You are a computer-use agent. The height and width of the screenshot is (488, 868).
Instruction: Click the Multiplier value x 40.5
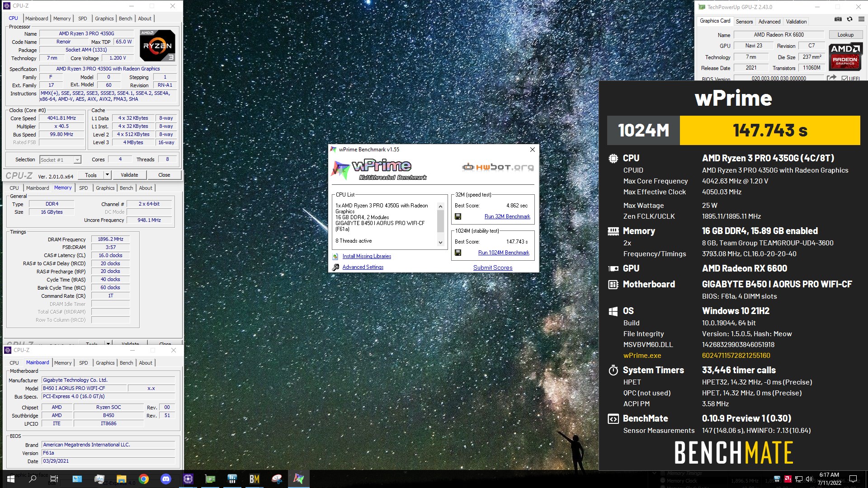point(61,126)
